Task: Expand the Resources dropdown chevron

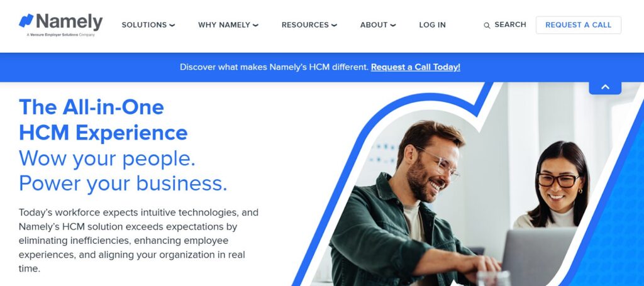Action: point(334,25)
